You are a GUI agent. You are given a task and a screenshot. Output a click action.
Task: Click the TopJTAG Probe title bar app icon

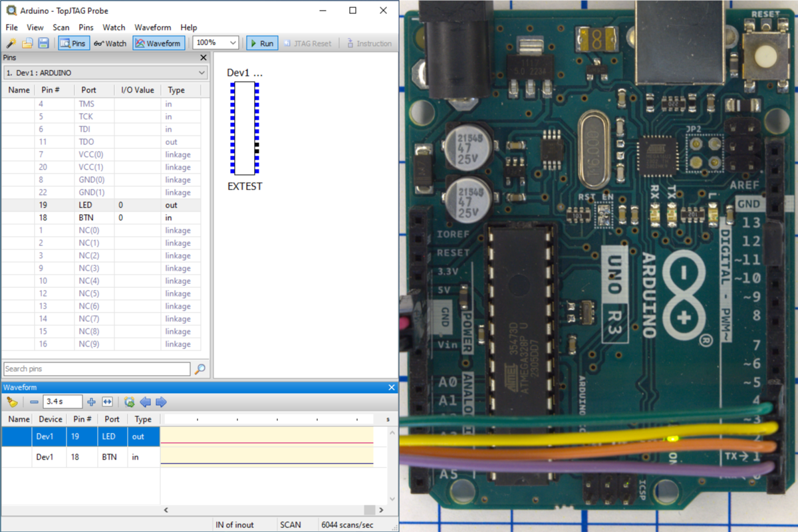coord(11,11)
